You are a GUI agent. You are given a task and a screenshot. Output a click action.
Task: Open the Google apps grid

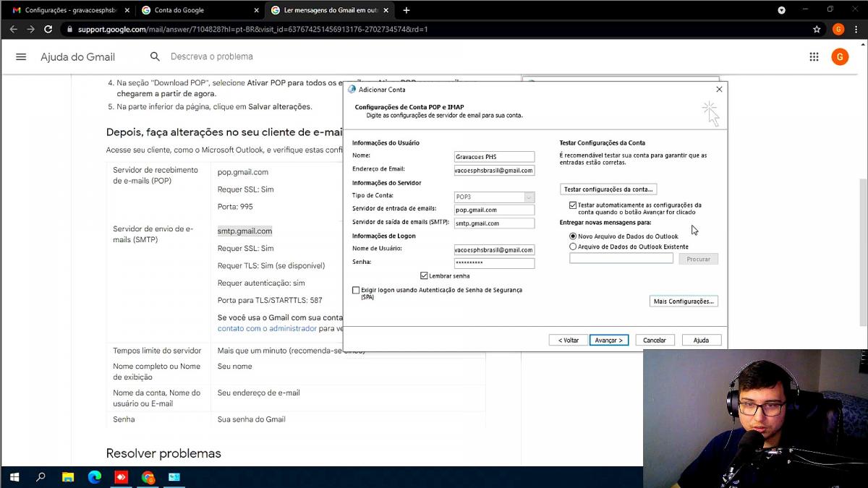[814, 57]
